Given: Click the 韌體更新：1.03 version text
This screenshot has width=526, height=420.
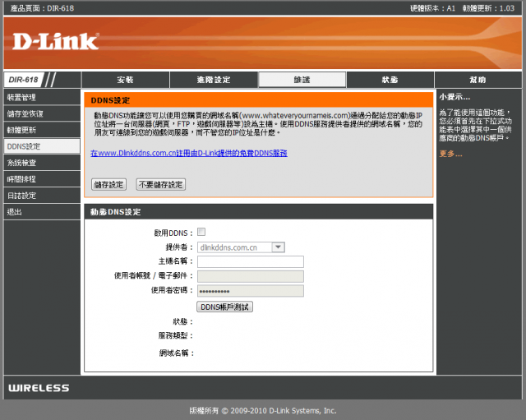Looking at the screenshot, I should pos(488,8).
